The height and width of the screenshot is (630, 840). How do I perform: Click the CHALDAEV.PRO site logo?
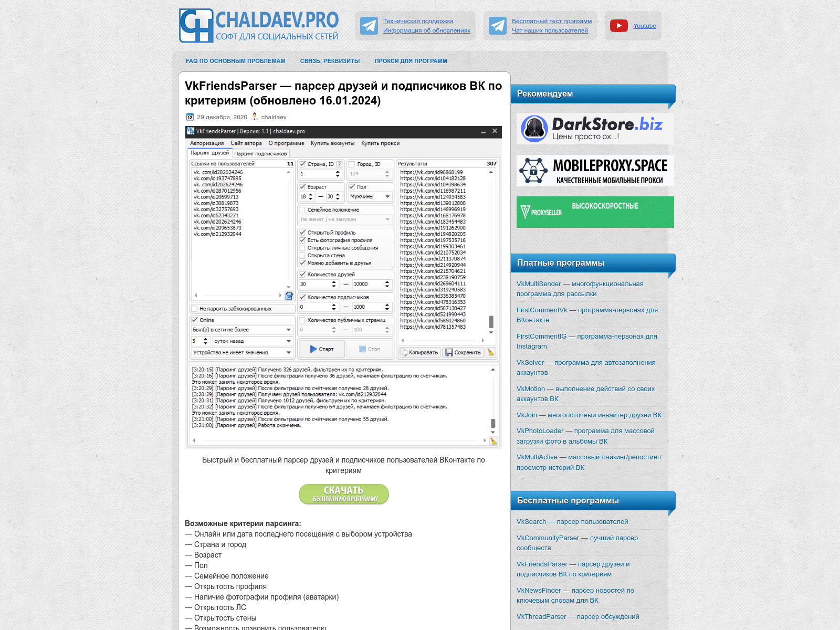(x=259, y=26)
